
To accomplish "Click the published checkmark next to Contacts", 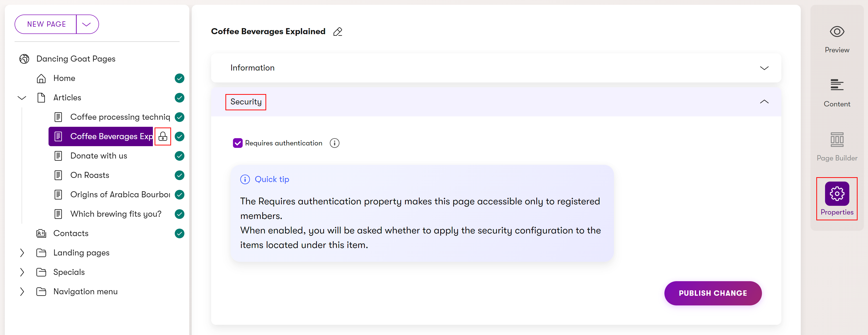I will (x=180, y=233).
